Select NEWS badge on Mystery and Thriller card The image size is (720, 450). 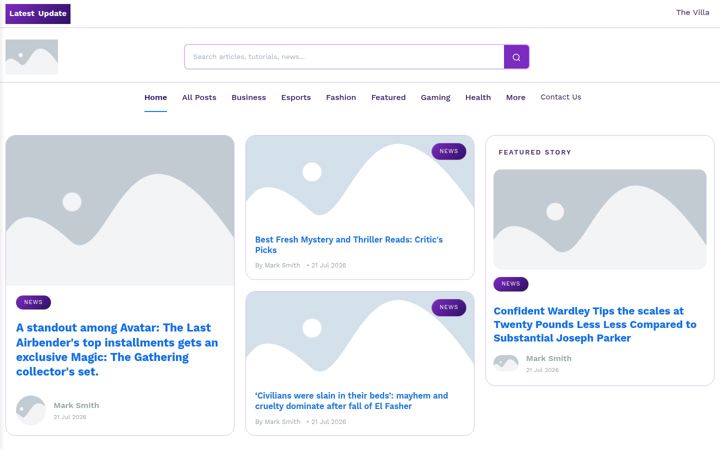point(449,151)
